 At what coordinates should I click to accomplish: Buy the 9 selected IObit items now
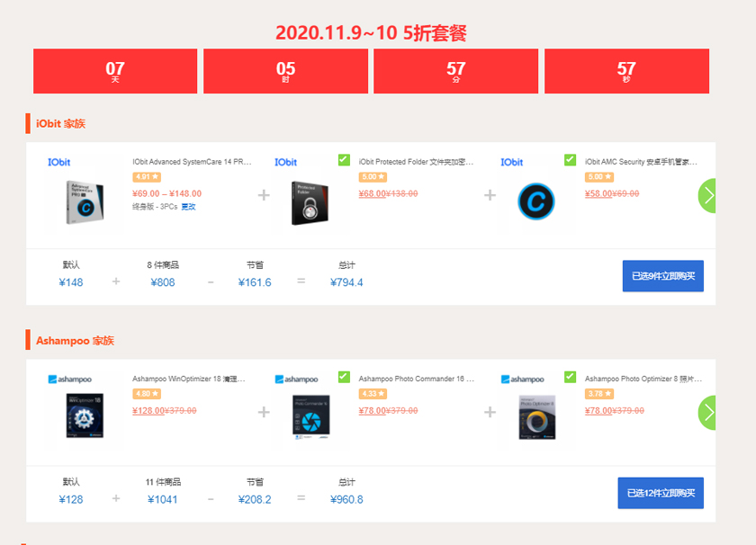coord(662,276)
